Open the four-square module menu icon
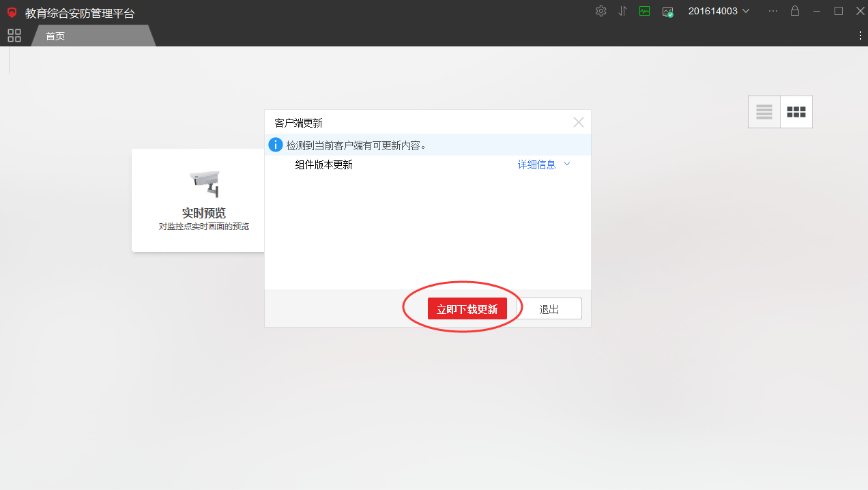This screenshot has width=868, height=490. click(x=14, y=35)
